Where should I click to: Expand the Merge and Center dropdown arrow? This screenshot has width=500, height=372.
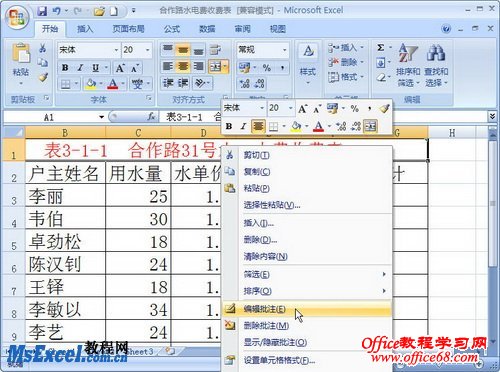[226, 67]
